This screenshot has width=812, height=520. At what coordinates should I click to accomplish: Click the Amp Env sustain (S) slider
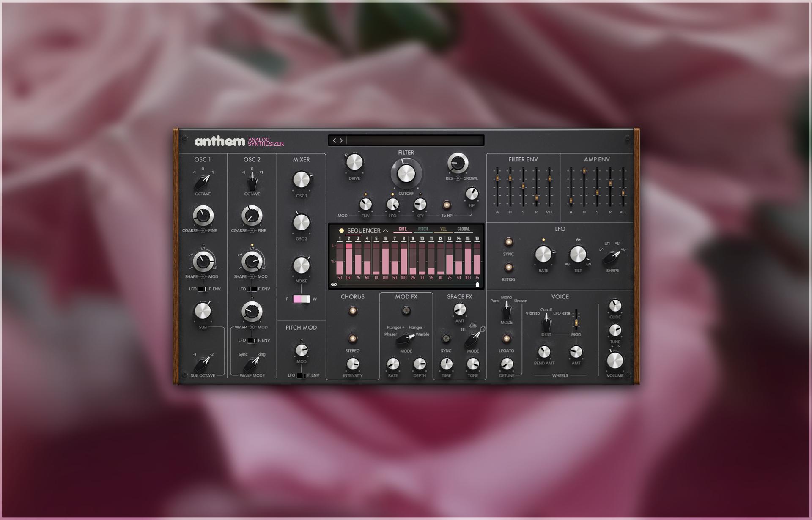[x=597, y=187]
